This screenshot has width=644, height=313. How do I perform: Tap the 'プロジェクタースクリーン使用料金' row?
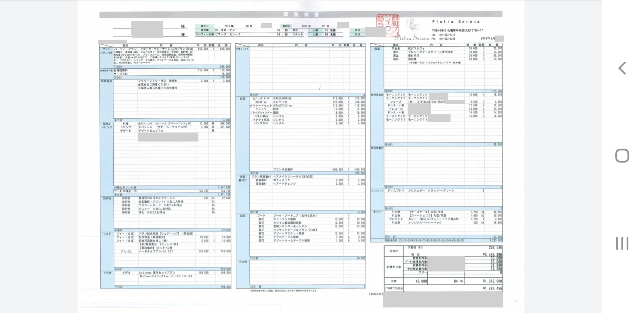443,52
